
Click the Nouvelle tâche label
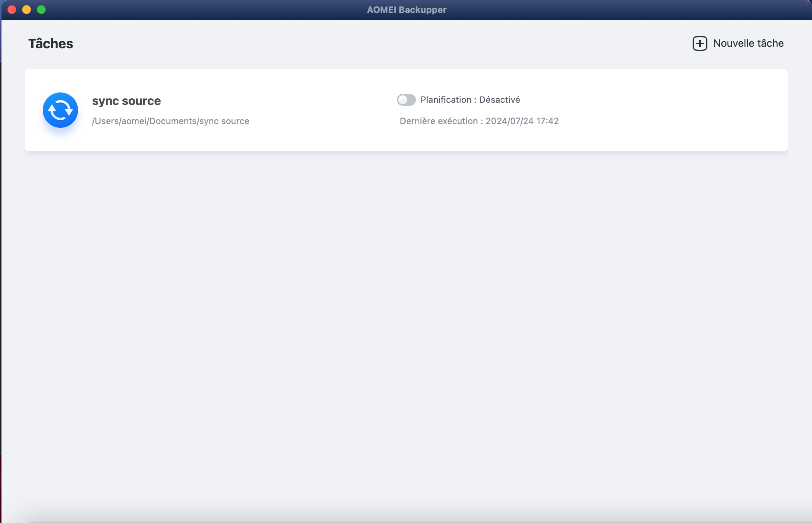point(748,43)
